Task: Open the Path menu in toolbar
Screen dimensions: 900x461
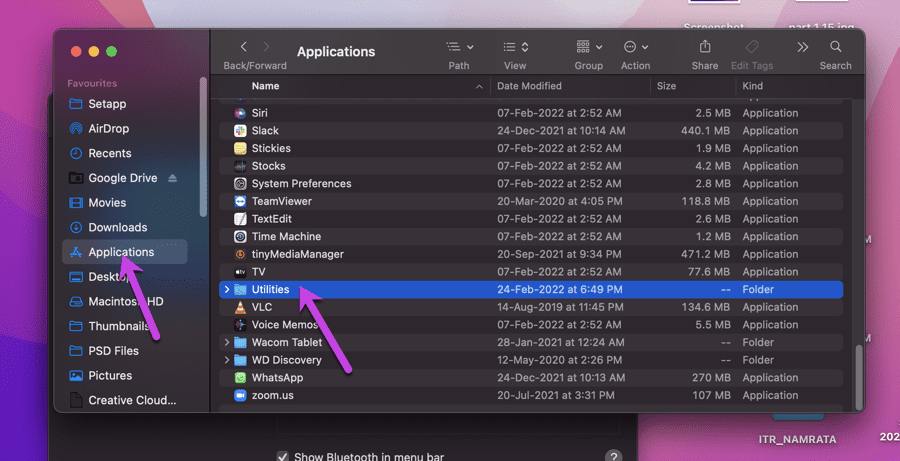Action: click(x=459, y=47)
